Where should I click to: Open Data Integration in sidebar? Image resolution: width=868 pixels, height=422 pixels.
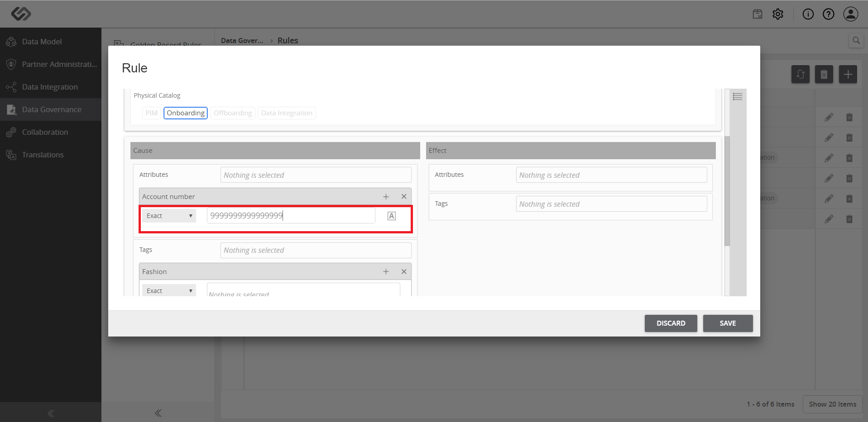click(51, 87)
